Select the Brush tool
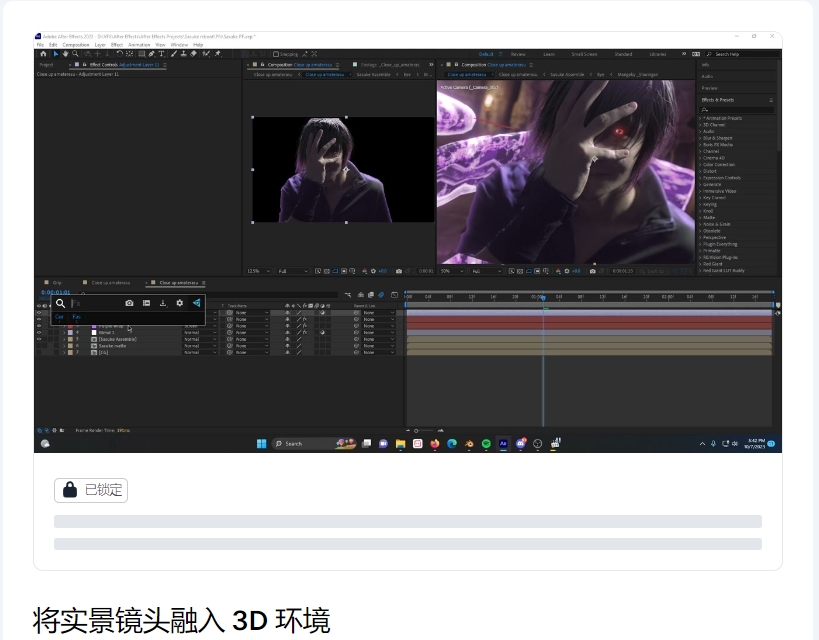The image size is (819, 640). tap(174, 54)
